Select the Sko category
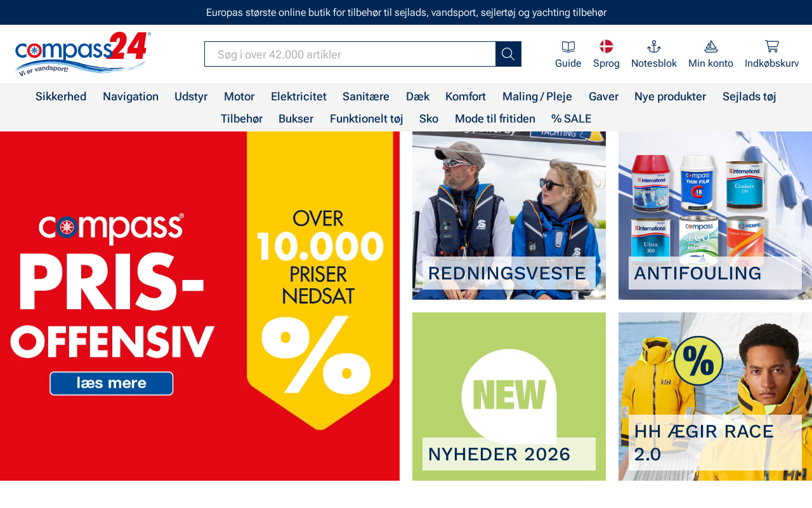This screenshot has height=508, width=812. pos(429,119)
